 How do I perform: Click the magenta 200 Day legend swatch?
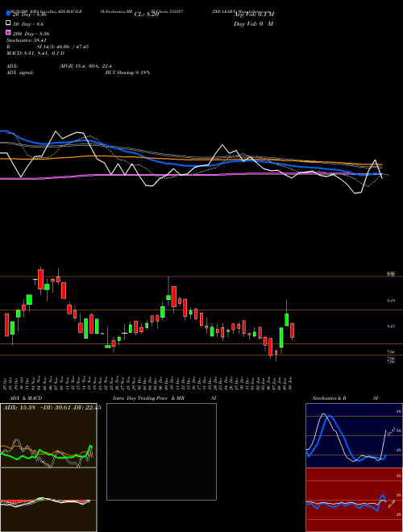(8, 33)
